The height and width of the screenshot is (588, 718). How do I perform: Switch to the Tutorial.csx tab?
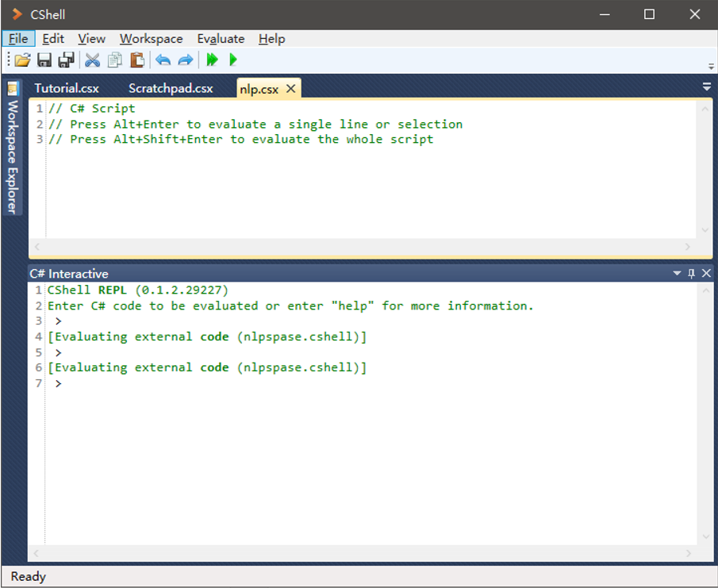click(67, 88)
